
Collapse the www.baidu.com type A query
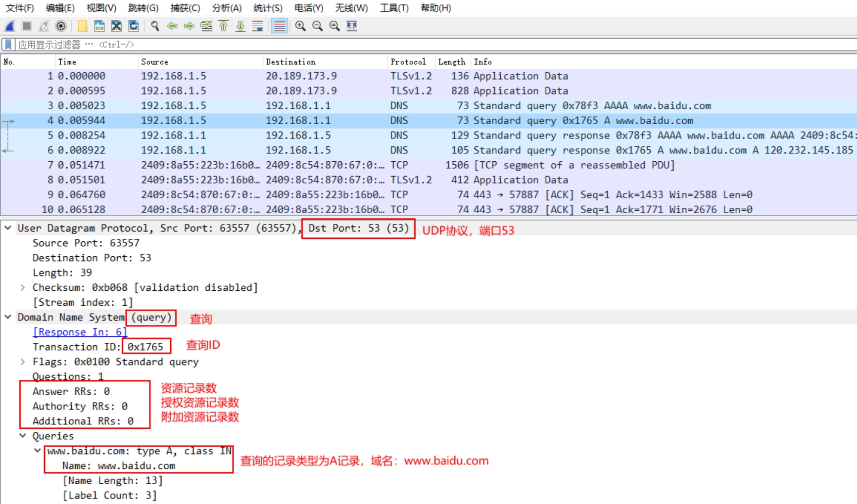(38, 451)
